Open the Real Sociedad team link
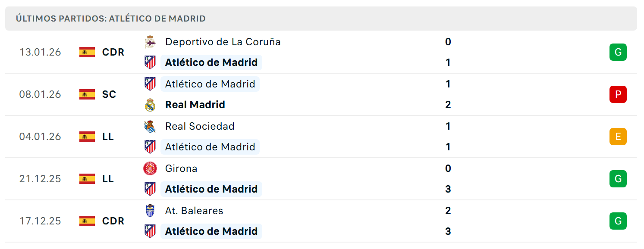 tap(200, 126)
